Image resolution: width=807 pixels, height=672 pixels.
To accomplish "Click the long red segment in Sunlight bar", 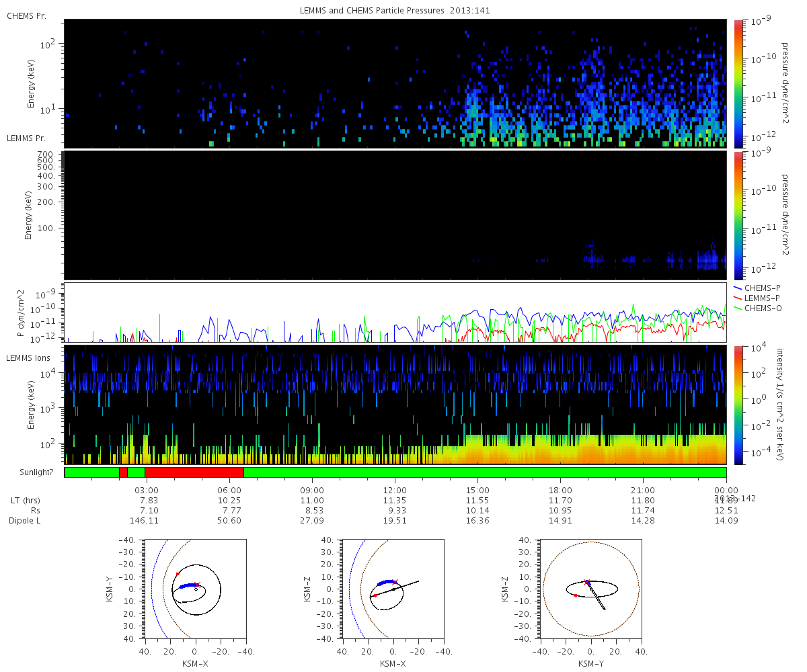I will [194, 472].
